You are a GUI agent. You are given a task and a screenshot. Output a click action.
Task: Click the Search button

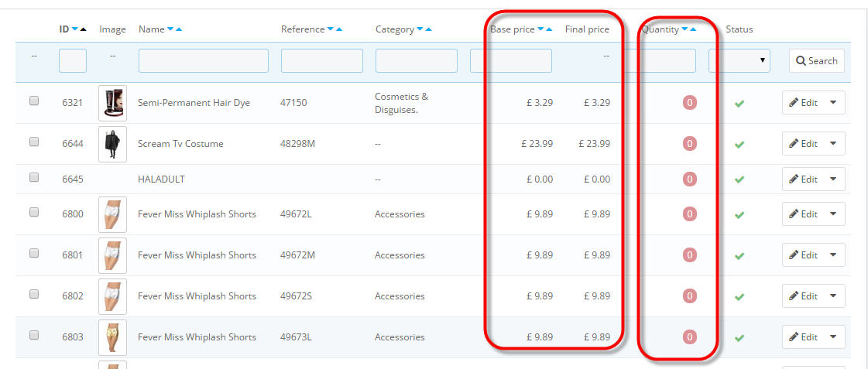point(817,61)
